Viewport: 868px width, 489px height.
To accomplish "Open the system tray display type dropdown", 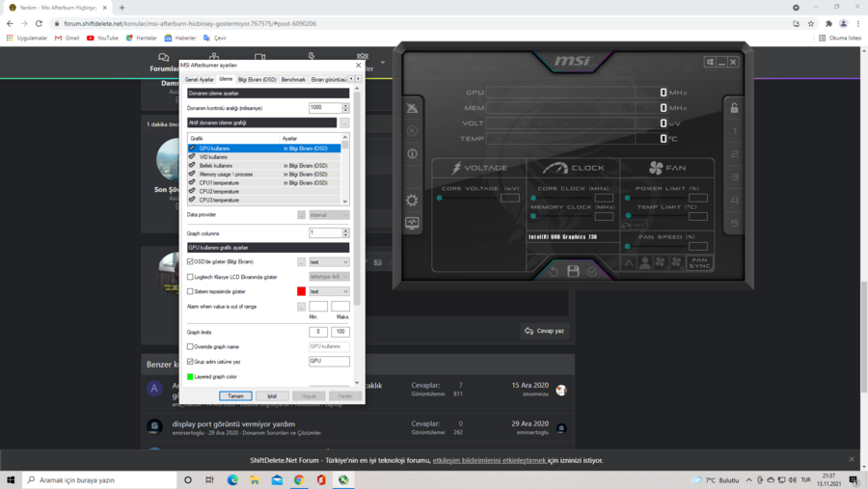I will [x=329, y=291].
